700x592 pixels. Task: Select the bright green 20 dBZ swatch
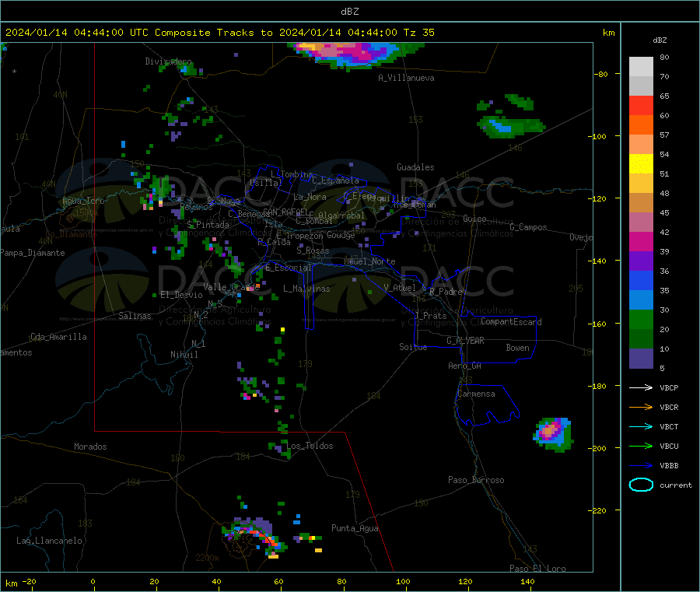pos(641,319)
